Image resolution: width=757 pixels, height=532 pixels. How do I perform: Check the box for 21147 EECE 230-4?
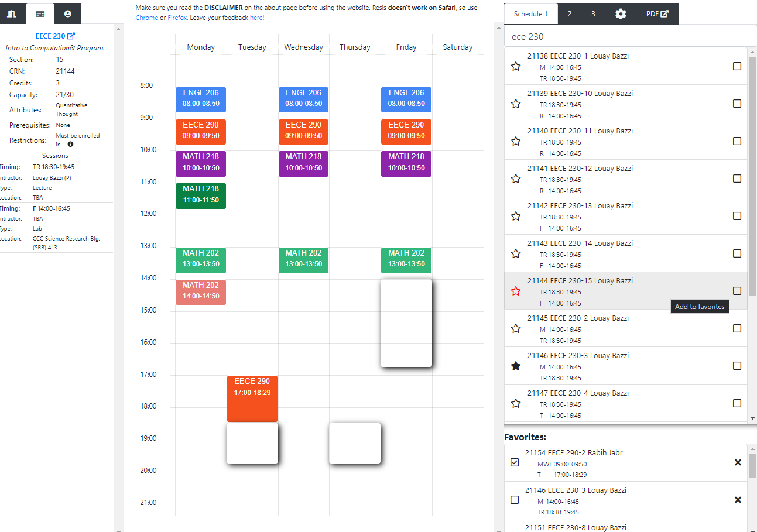(737, 403)
